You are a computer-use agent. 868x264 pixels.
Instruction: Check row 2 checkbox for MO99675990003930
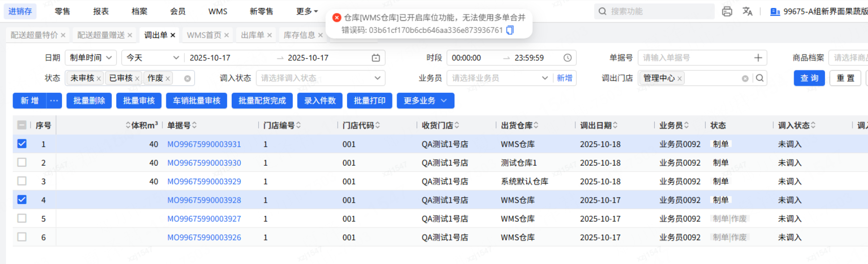pos(22,162)
